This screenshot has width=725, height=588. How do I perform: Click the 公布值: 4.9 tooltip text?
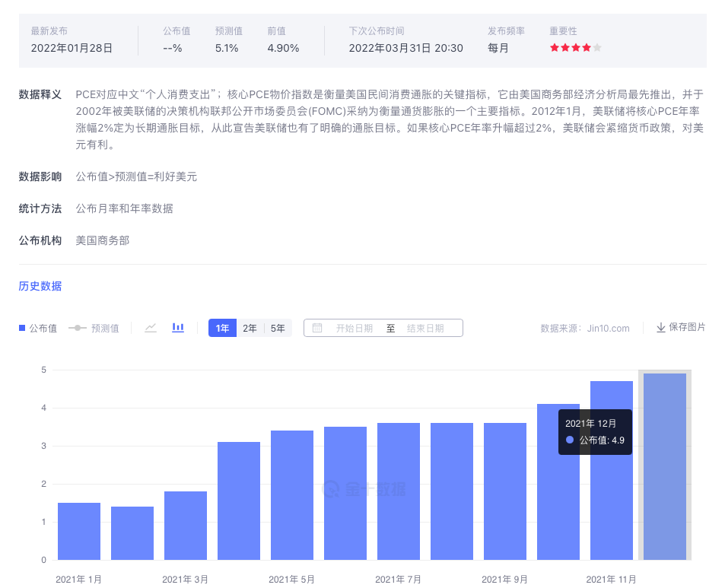602,440
